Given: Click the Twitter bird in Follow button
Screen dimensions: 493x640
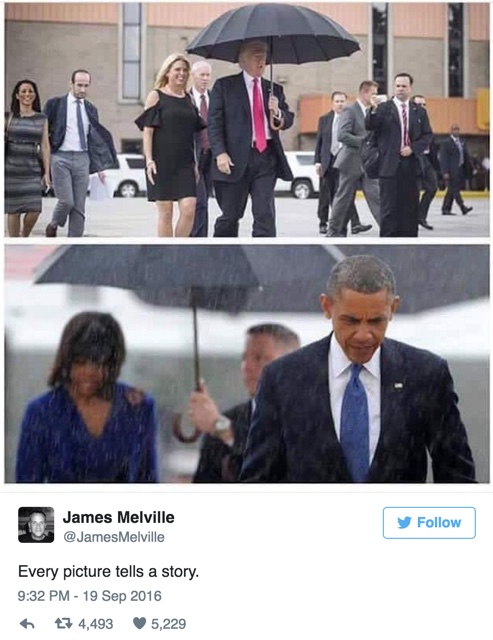Looking at the screenshot, I should coord(404,523).
